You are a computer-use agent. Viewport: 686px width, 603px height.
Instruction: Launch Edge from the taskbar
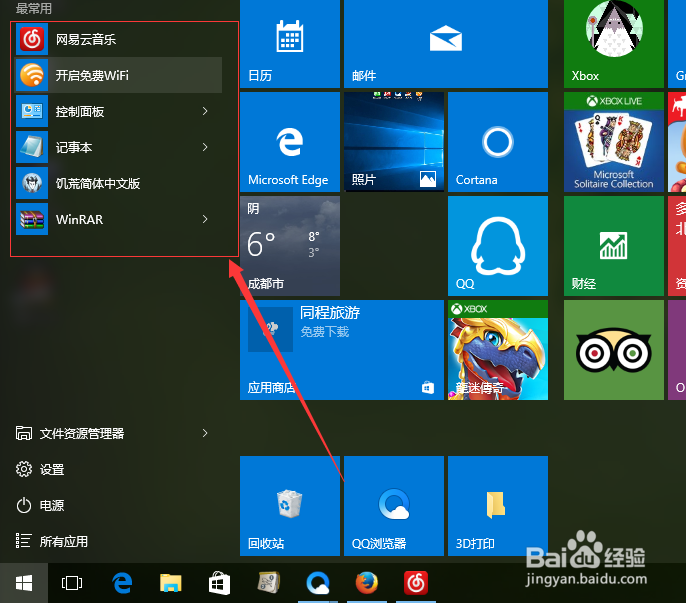pyautogui.click(x=122, y=583)
